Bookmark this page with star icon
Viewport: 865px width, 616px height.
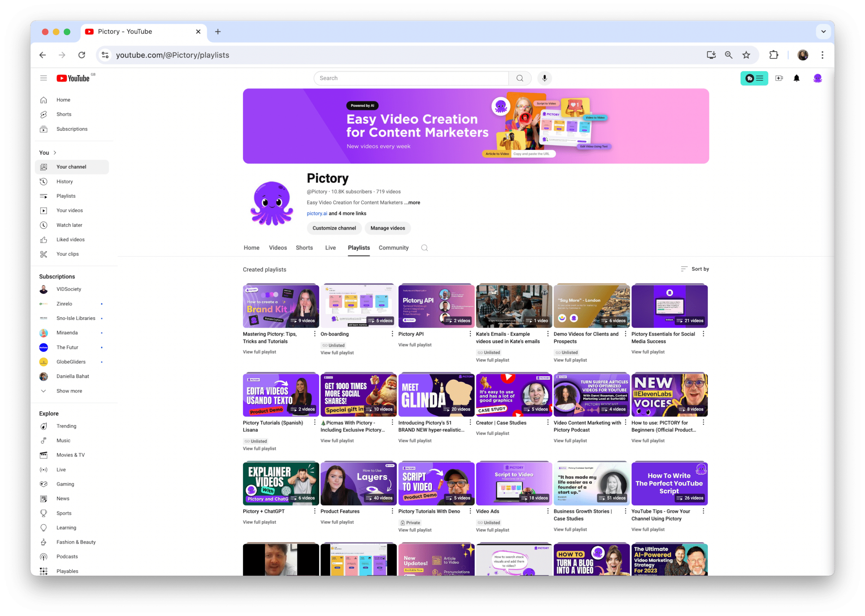coord(746,55)
